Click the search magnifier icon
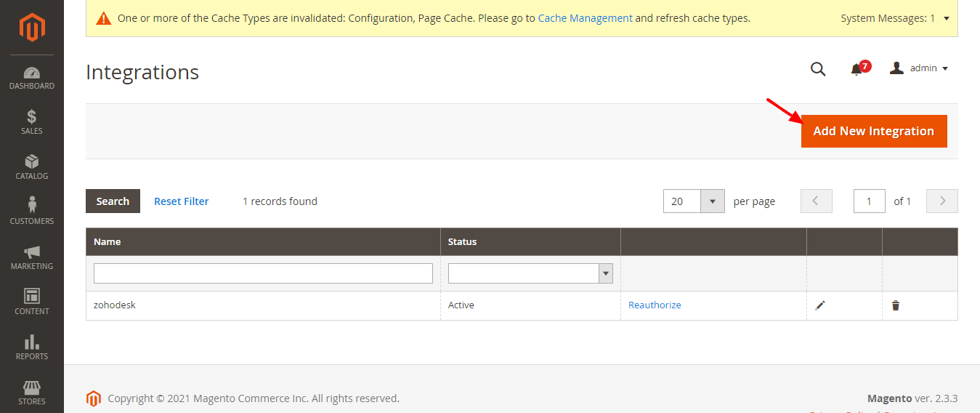980x413 pixels. (818, 69)
